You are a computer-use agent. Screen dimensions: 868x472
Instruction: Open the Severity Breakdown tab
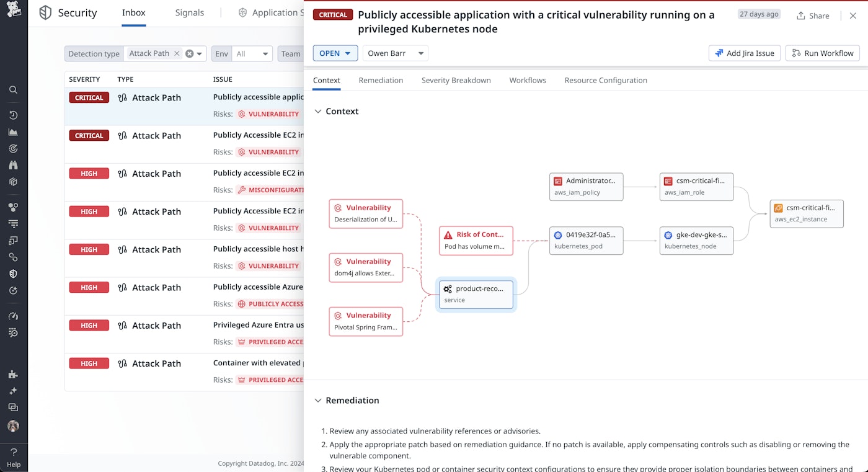[x=456, y=81]
